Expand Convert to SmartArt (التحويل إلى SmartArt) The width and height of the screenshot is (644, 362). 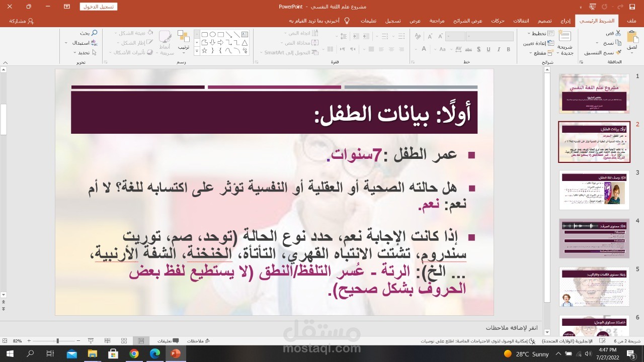[289, 52]
